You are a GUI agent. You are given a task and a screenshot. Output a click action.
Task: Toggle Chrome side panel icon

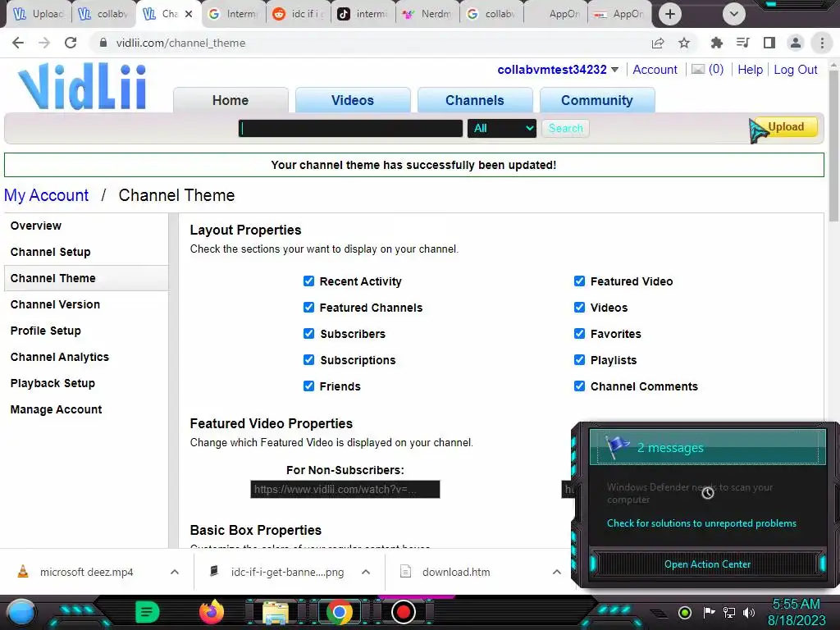pos(769,43)
